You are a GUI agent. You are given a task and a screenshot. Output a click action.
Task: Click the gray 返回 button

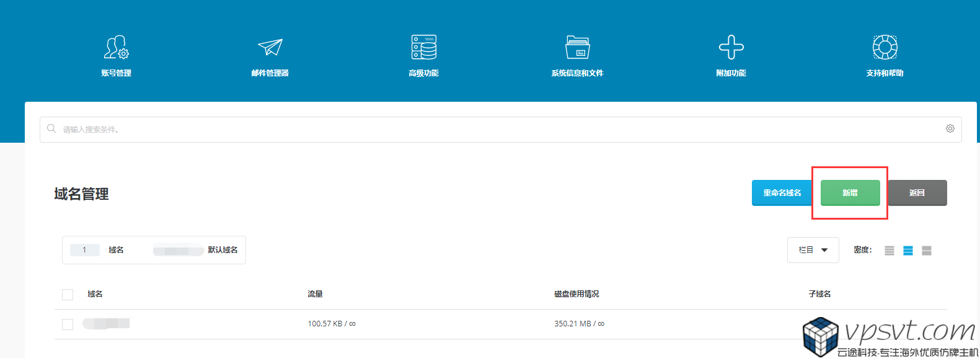(917, 193)
